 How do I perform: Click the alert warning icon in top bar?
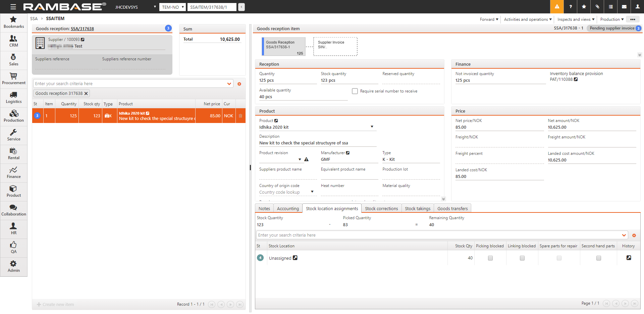[557, 7]
